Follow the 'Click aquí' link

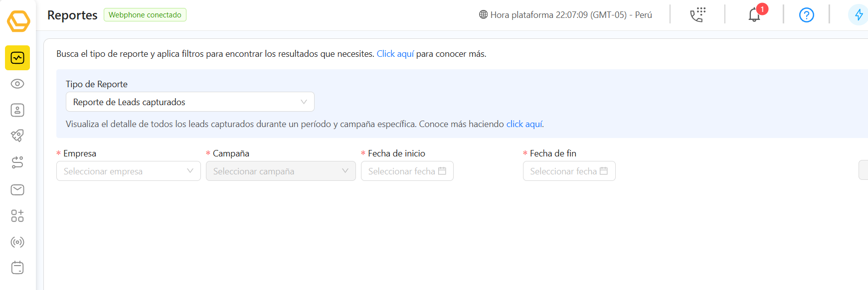coord(395,54)
